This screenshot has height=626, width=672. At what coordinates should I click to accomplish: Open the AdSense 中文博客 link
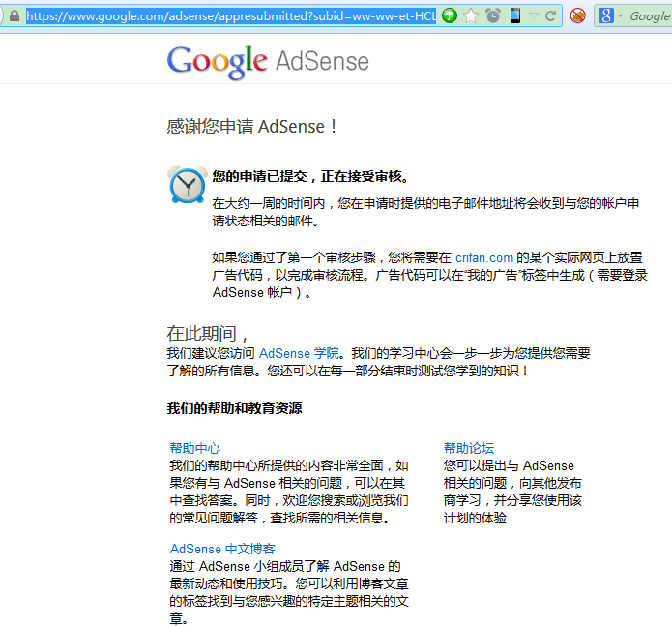(222, 549)
